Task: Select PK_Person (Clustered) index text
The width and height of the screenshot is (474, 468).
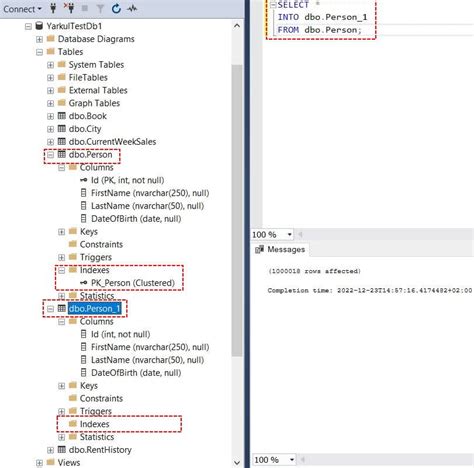Action: tap(133, 283)
